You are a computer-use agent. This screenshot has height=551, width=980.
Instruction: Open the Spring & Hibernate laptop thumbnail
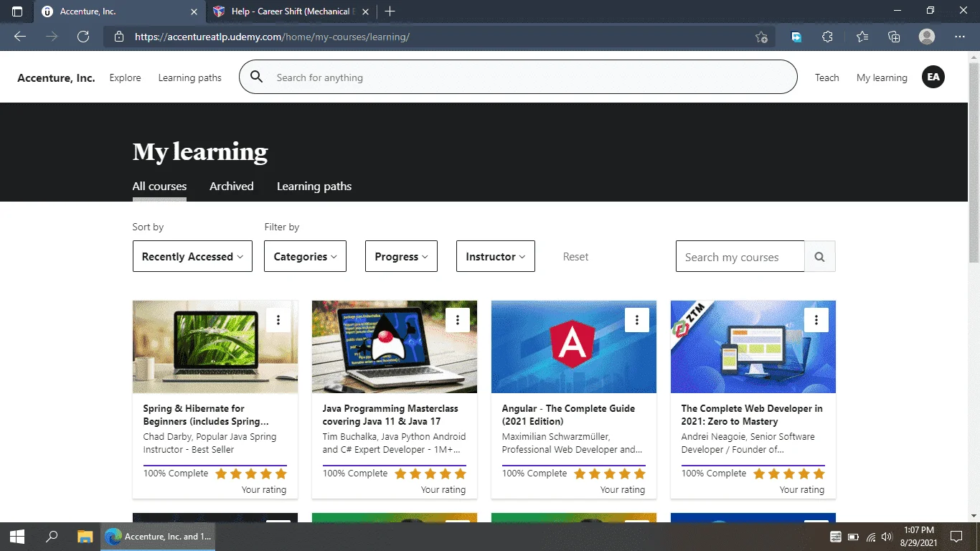(x=215, y=347)
